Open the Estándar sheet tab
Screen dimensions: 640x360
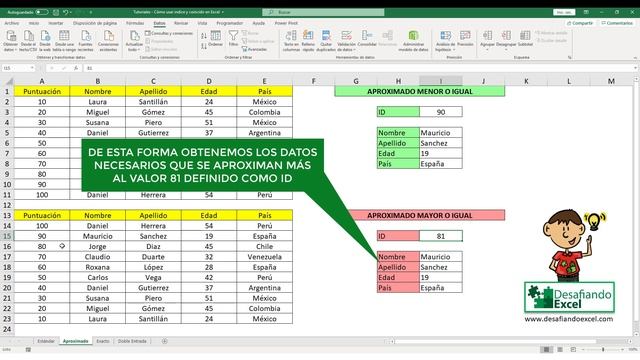[46, 341]
